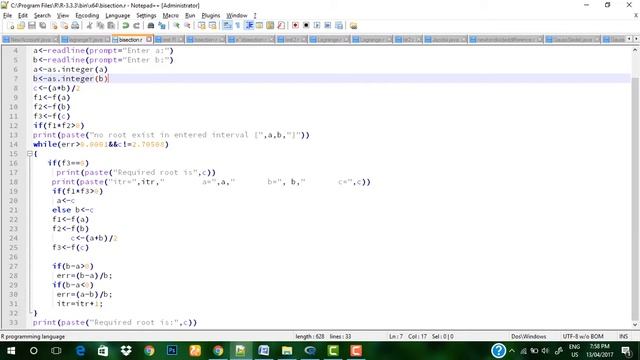Click the Open file toolbar icon

click(x=21, y=26)
